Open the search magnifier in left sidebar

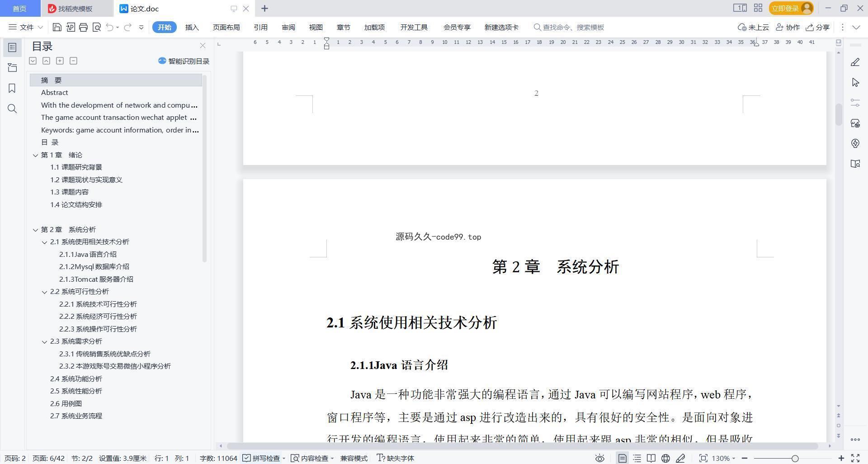point(12,109)
